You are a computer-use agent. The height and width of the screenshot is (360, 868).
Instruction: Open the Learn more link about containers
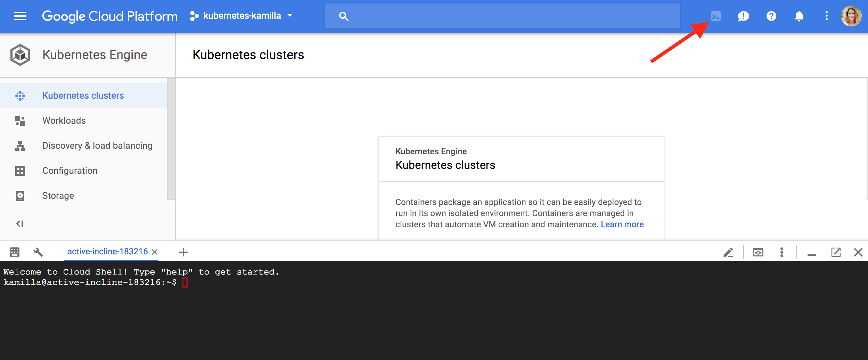(x=622, y=224)
